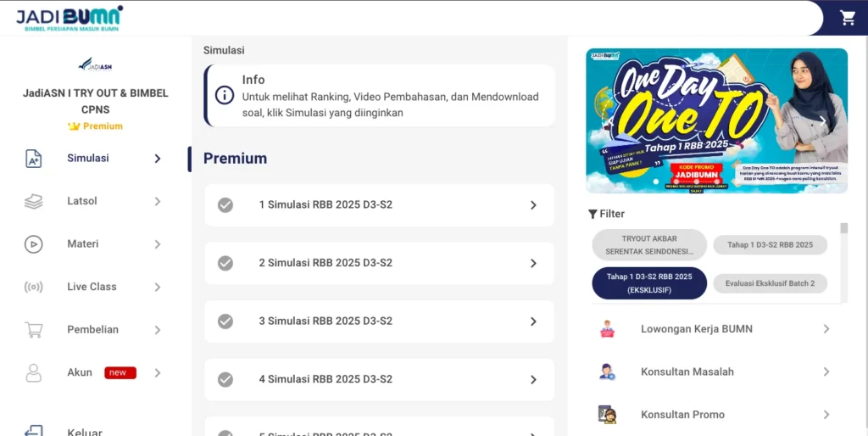Go to previous banner slide arrow
The width and height of the screenshot is (868, 436).
coord(610,120)
